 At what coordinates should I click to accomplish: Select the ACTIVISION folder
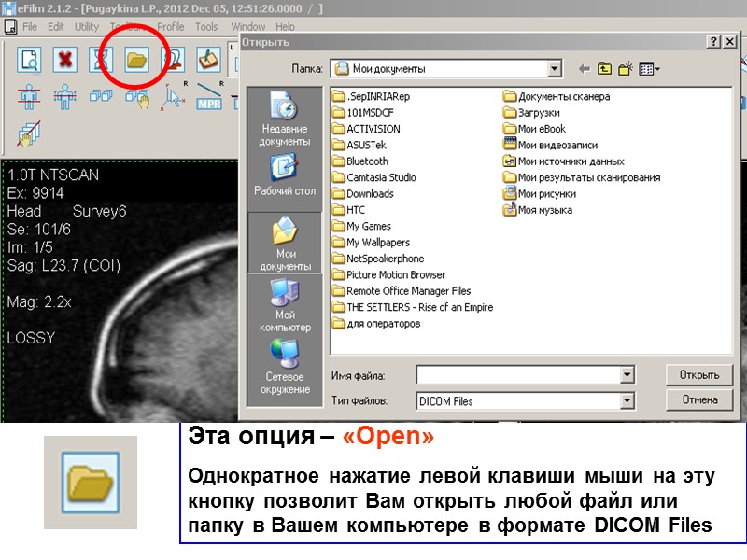(x=367, y=129)
